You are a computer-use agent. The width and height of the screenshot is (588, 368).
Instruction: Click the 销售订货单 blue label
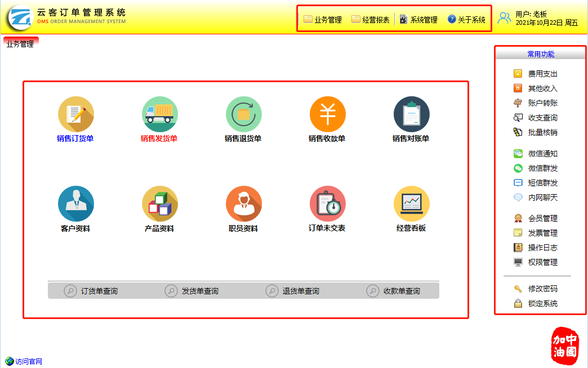[x=75, y=138]
